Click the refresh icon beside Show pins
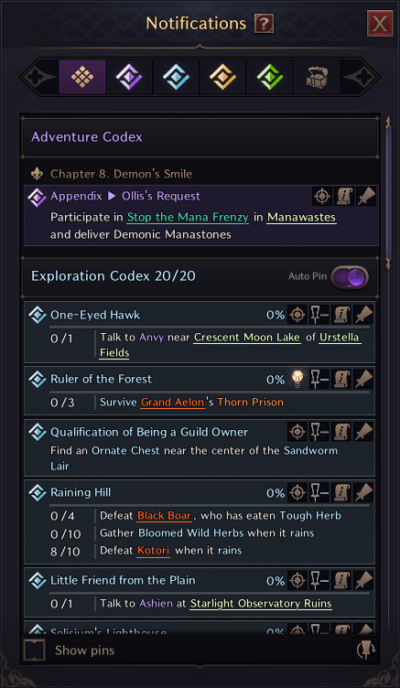The height and width of the screenshot is (688, 400). coord(365,650)
